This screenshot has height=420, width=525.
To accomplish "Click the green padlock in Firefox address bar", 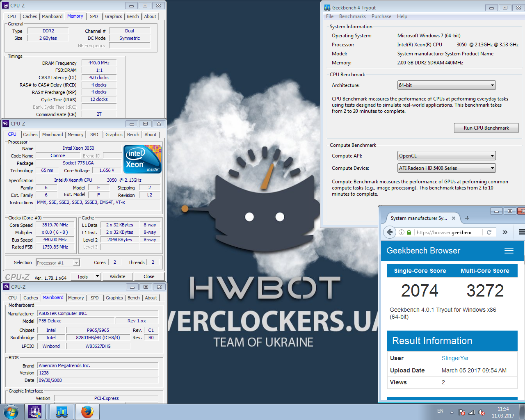I will tap(409, 232).
